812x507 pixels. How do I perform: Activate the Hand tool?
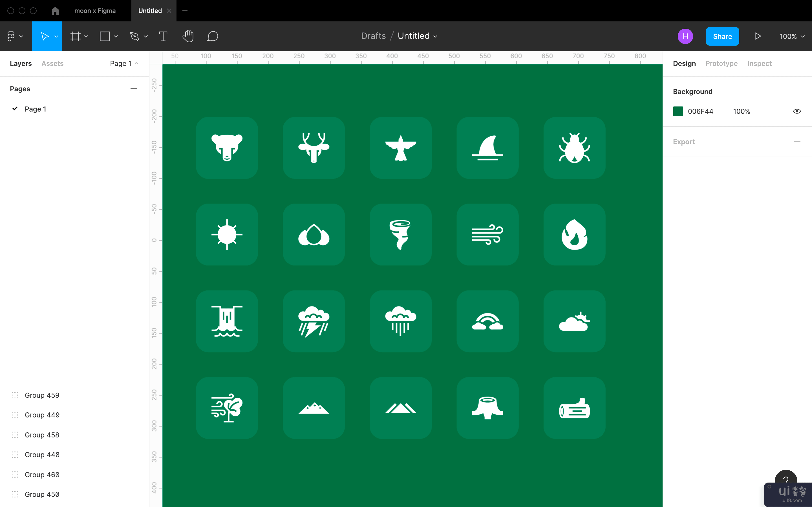point(188,36)
